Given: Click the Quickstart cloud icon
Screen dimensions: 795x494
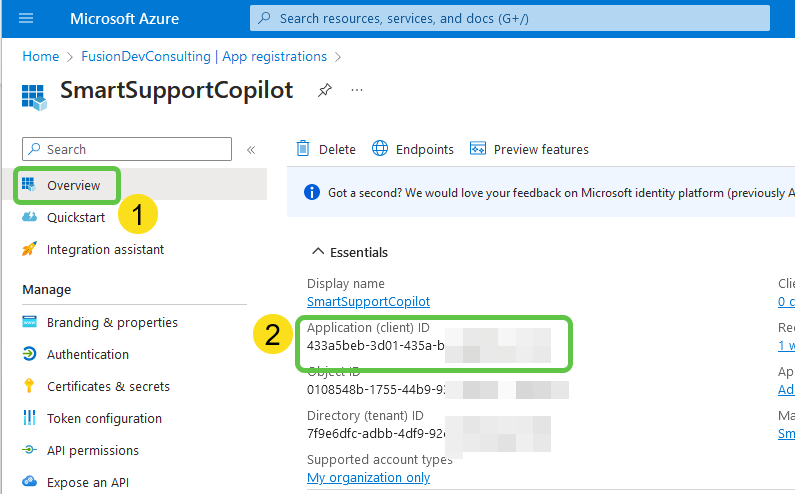Looking at the screenshot, I should click(x=29, y=217).
